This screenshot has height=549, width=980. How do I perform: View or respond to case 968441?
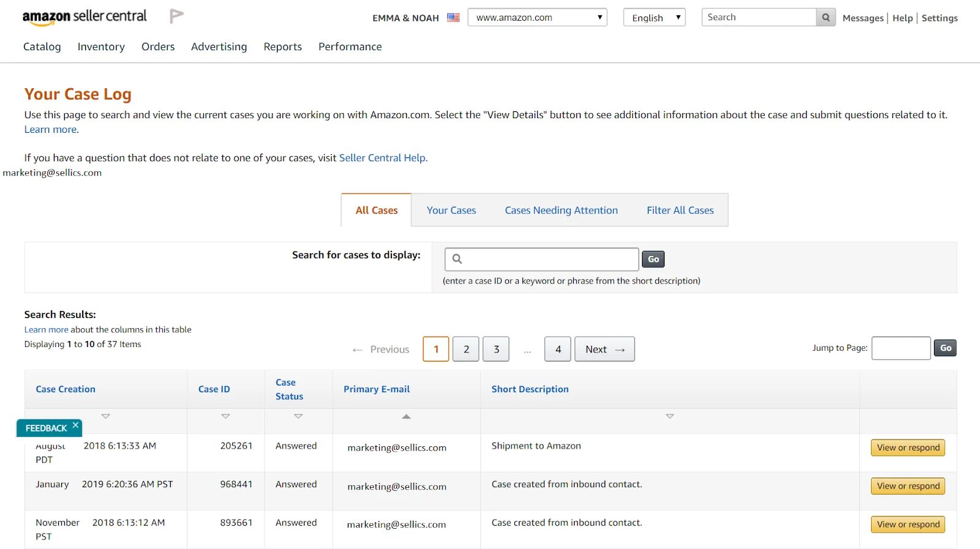908,486
